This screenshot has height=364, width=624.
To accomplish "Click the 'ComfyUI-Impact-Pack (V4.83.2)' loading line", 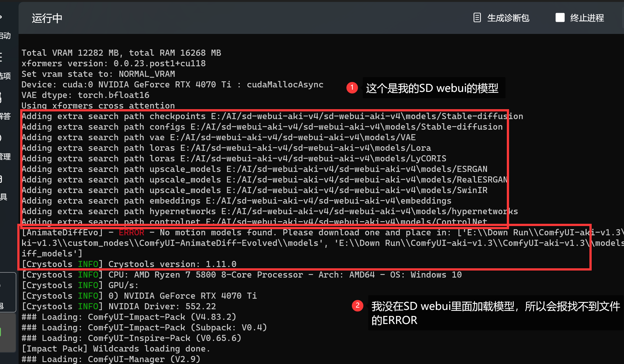I will [x=129, y=317].
